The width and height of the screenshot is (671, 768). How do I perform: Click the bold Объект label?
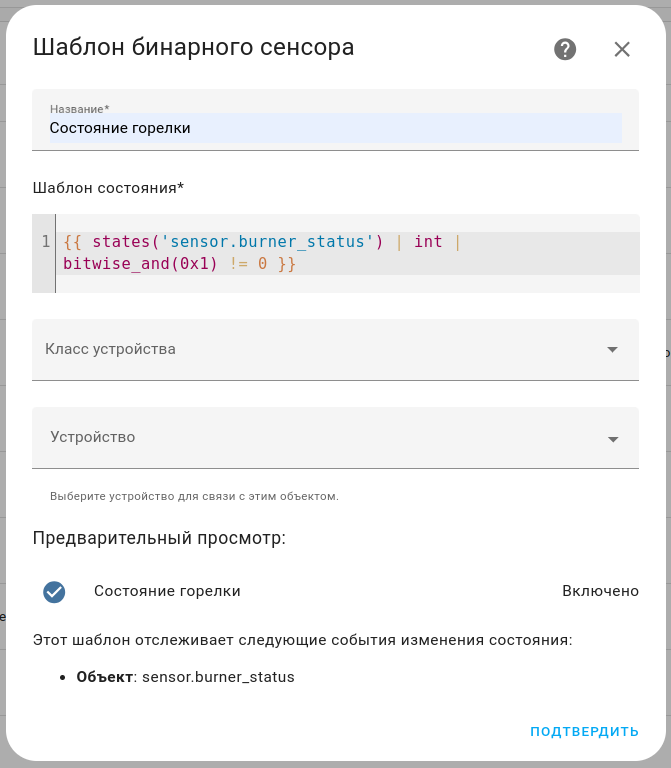104,677
